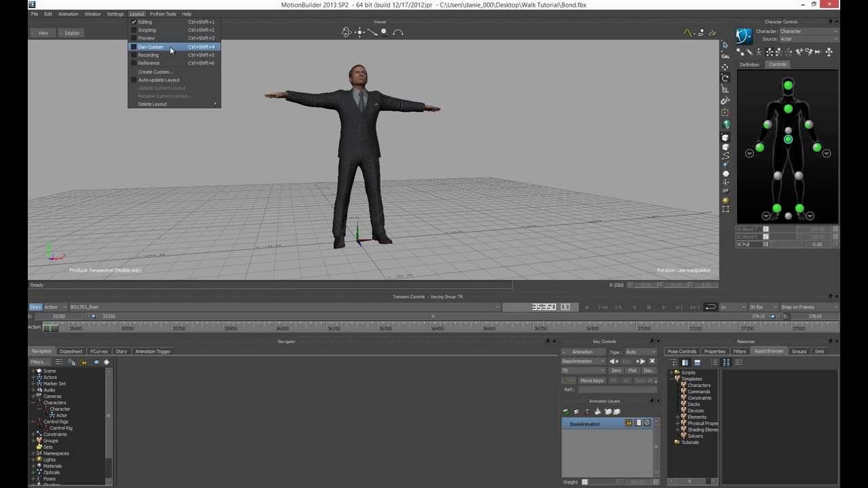Click the curved path icon above viewer

[x=398, y=32]
